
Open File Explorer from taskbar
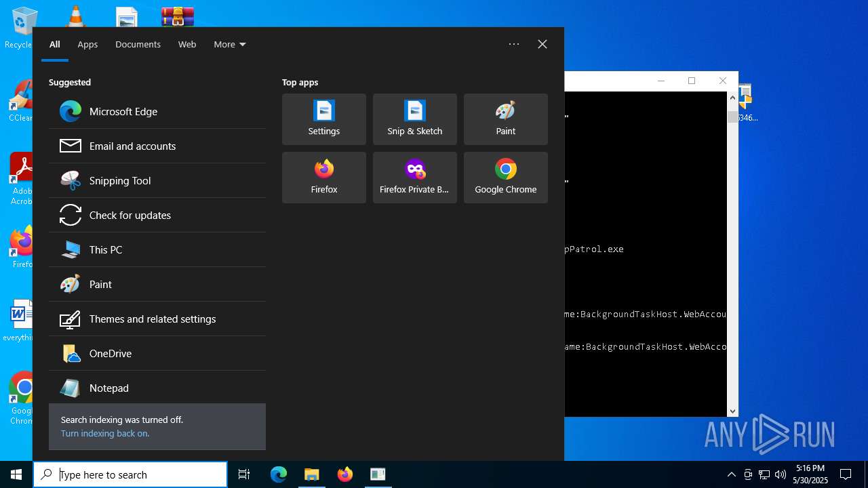point(312,474)
